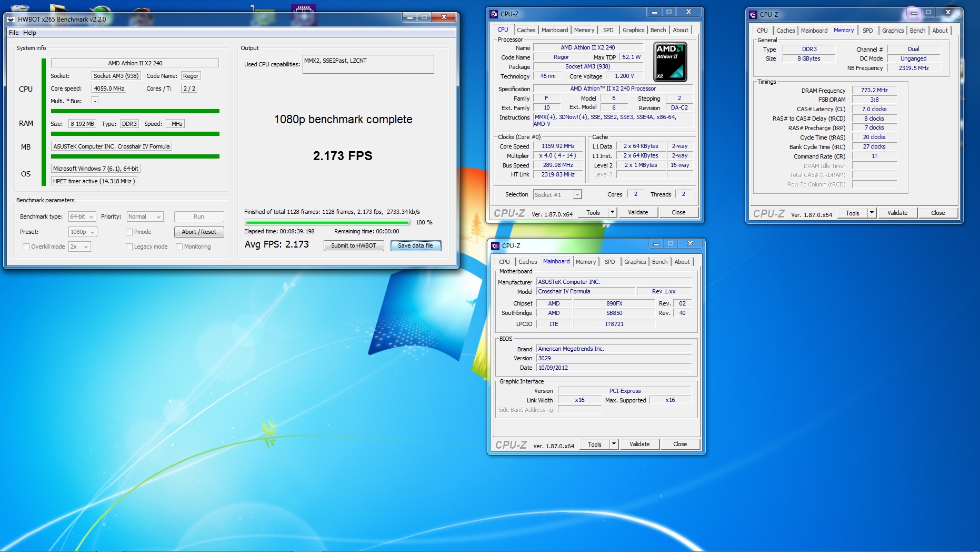This screenshot has width=980, height=552.
Task: Click the Used CPU capabilities text box
Action: pos(368,64)
